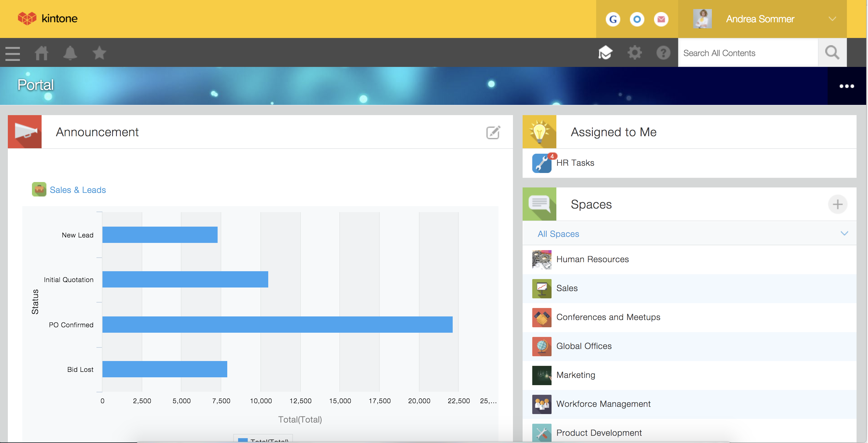Click the pink mail shortcut icon
This screenshot has width=868, height=443.
point(661,19)
